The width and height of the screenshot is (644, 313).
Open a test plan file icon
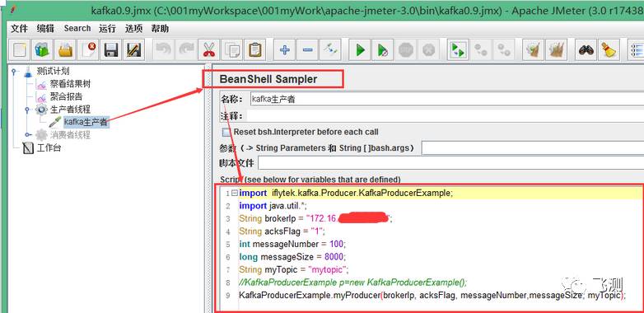[65, 50]
